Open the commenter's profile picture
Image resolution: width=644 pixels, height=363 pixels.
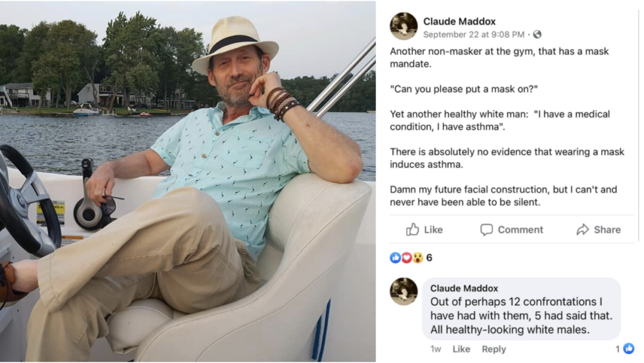[x=403, y=291]
